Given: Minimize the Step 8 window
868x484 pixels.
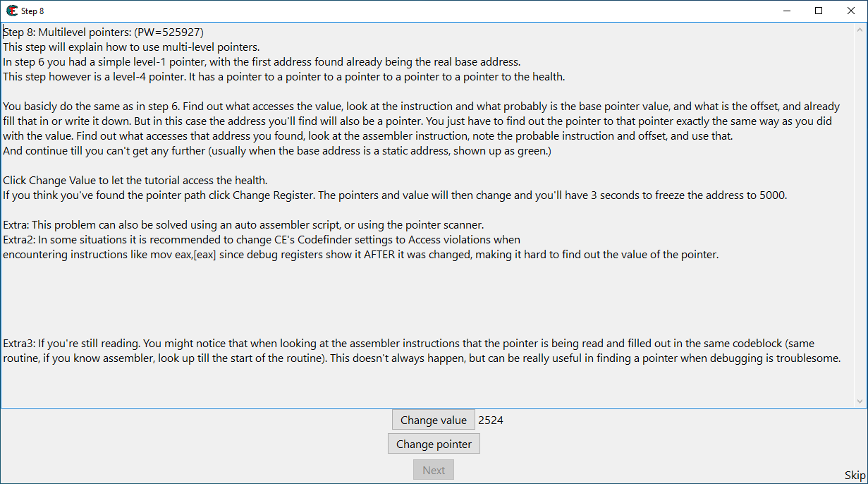Looking at the screenshot, I should [786, 11].
